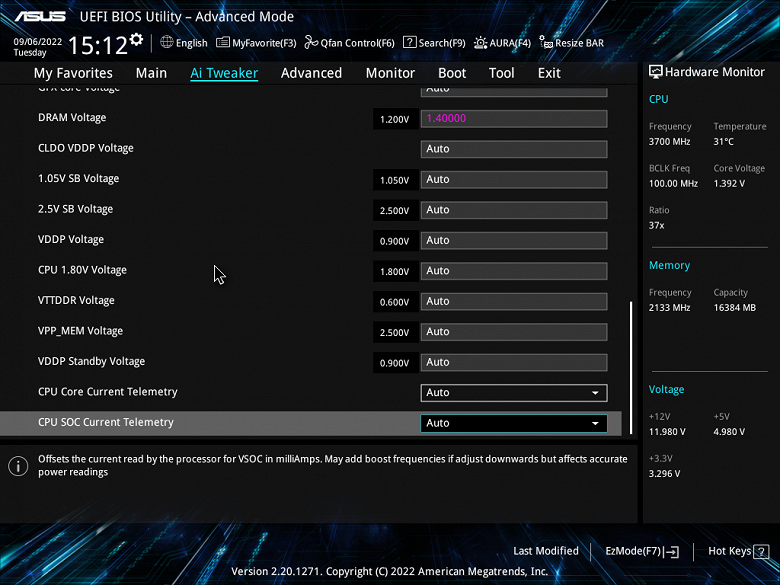Select the Ai Tweaker tab

224,73
